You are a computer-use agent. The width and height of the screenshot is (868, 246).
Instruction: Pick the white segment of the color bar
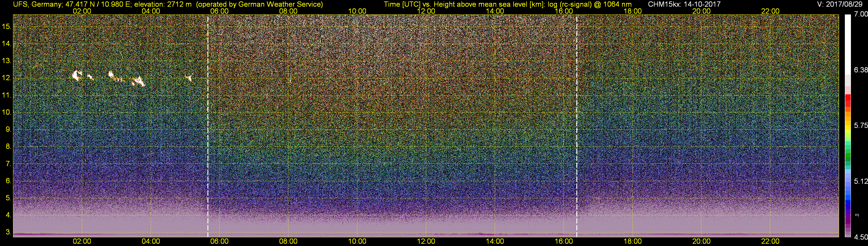pyautogui.click(x=848, y=45)
